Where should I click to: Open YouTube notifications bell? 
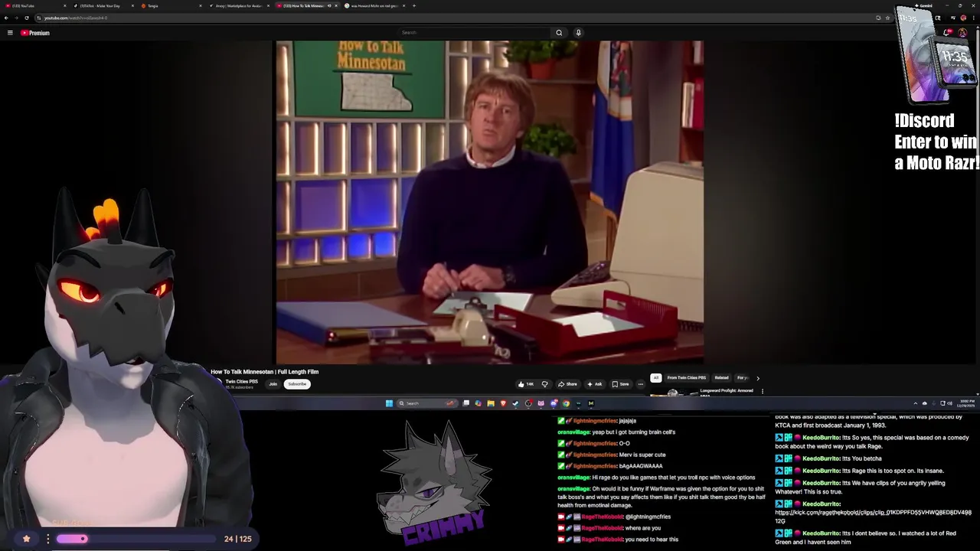[946, 33]
